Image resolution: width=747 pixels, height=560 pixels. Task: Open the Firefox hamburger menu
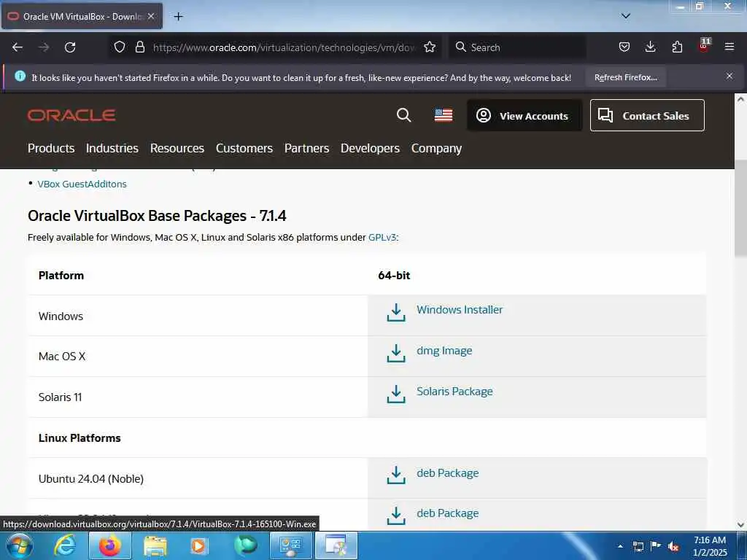pyautogui.click(x=729, y=47)
